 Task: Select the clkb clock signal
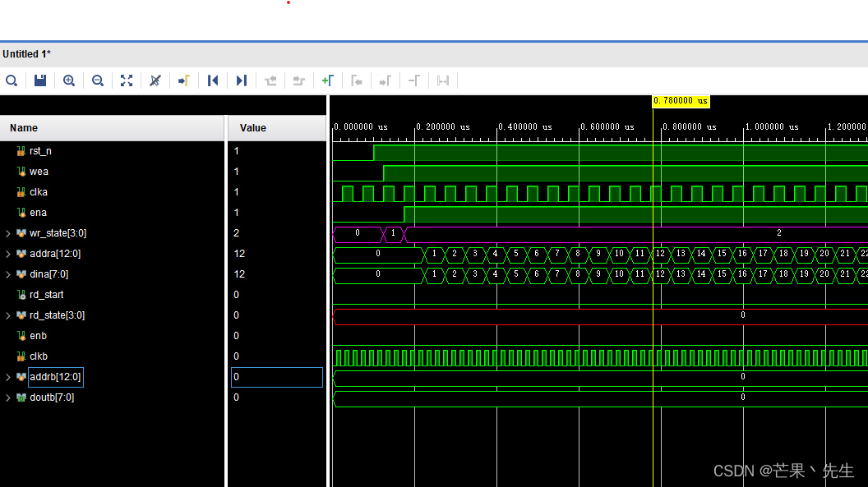pos(38,356)
